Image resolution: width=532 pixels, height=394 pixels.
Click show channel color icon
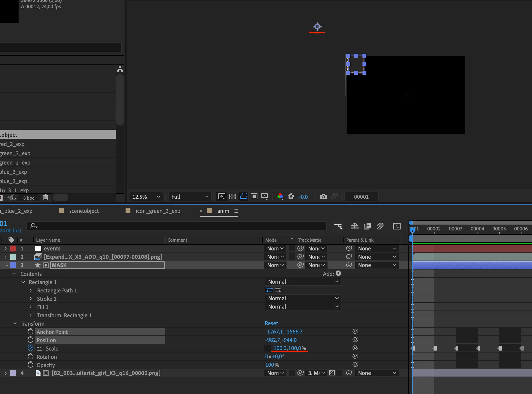280,197
